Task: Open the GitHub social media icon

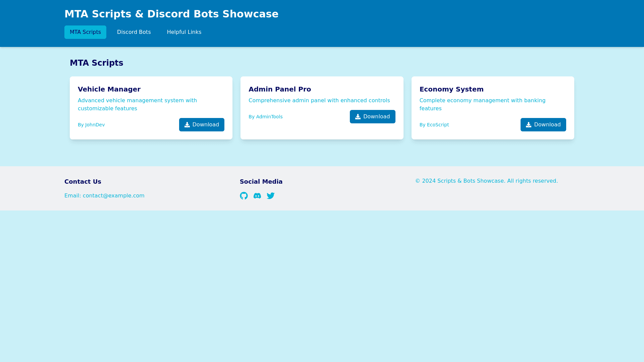Action: (x=244, y=196)
